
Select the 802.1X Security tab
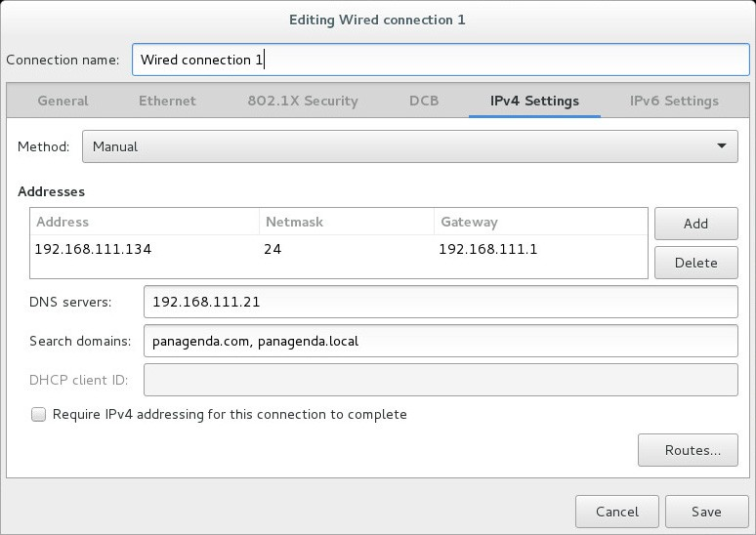click(x=302, y=101)
